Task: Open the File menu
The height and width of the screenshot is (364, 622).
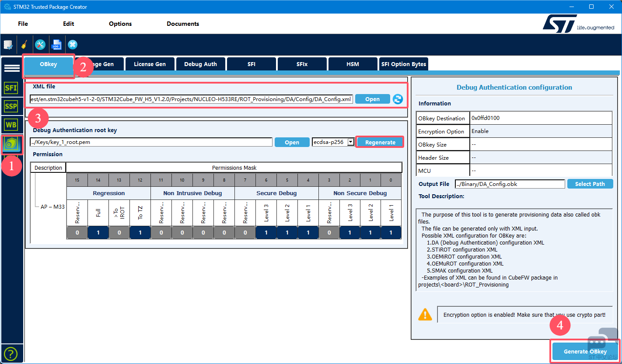Action: pos(23,24)
